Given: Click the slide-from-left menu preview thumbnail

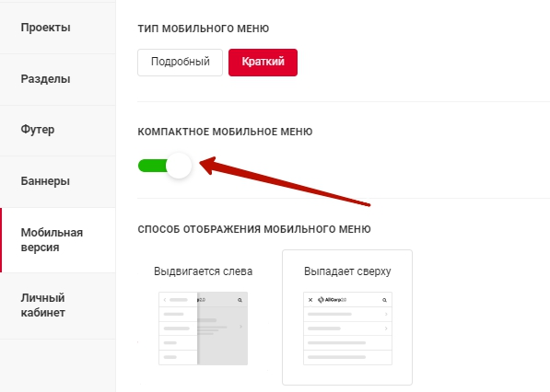Looking at the screenshot, I should tap(203, 329).
